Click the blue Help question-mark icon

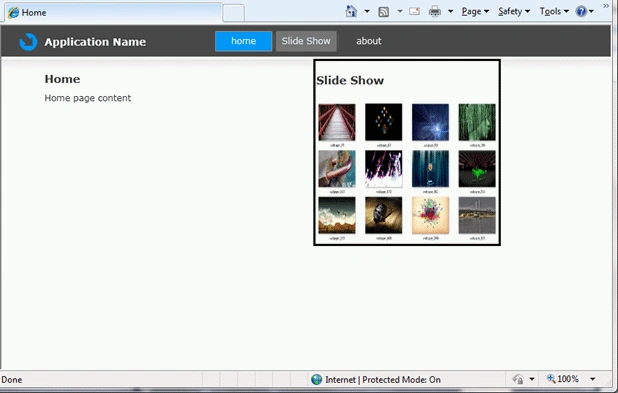click(581, 11)
